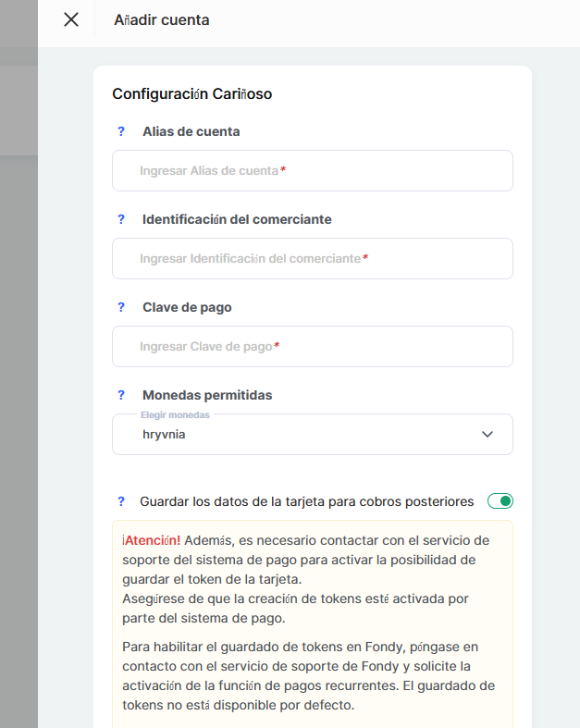Click the Guardar los datos de la tarjeta label
This screenshot has height=728, width=580.
point(307,501)
